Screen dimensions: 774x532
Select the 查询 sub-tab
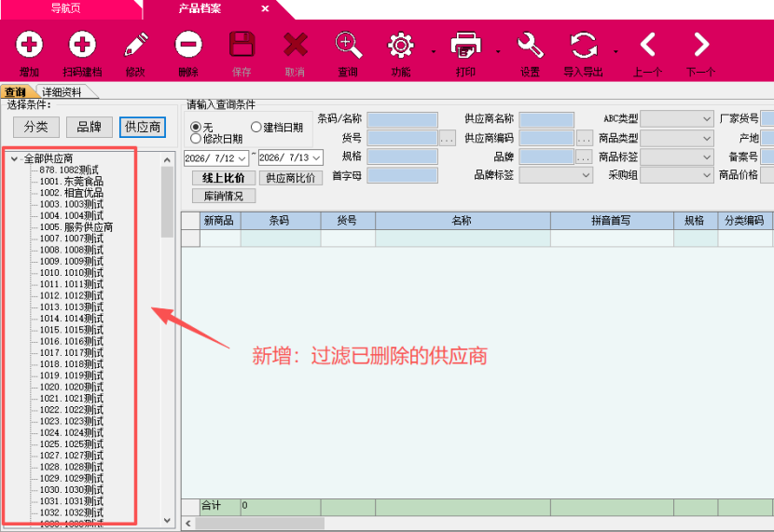click(x=15, y=91)
